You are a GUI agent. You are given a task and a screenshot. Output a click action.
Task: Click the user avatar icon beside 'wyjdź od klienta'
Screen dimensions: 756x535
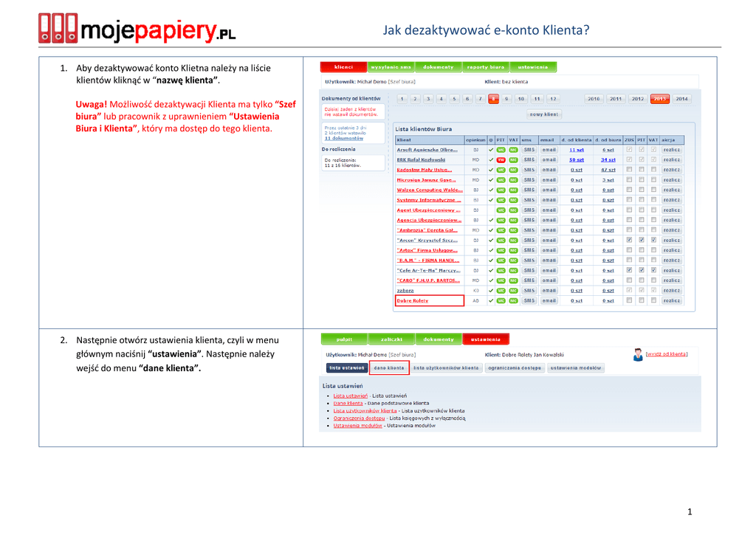(x=638, y=355)
